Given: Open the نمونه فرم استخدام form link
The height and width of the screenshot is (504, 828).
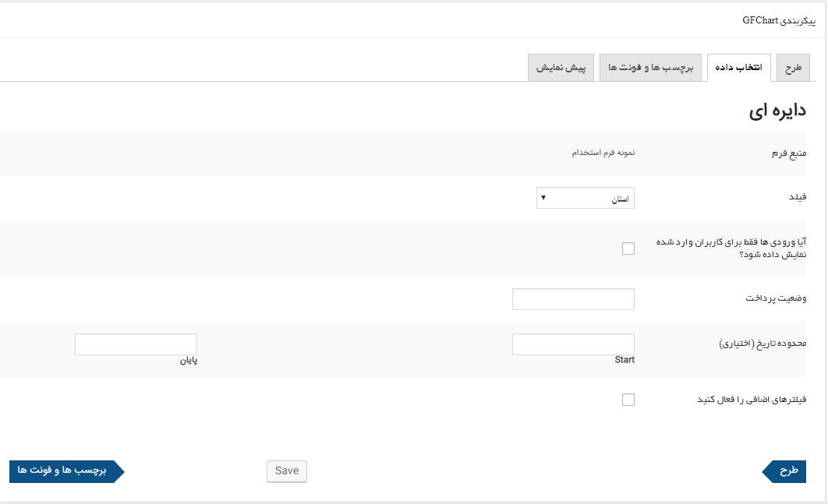Looking at the screenshot, I should (603, 153).
